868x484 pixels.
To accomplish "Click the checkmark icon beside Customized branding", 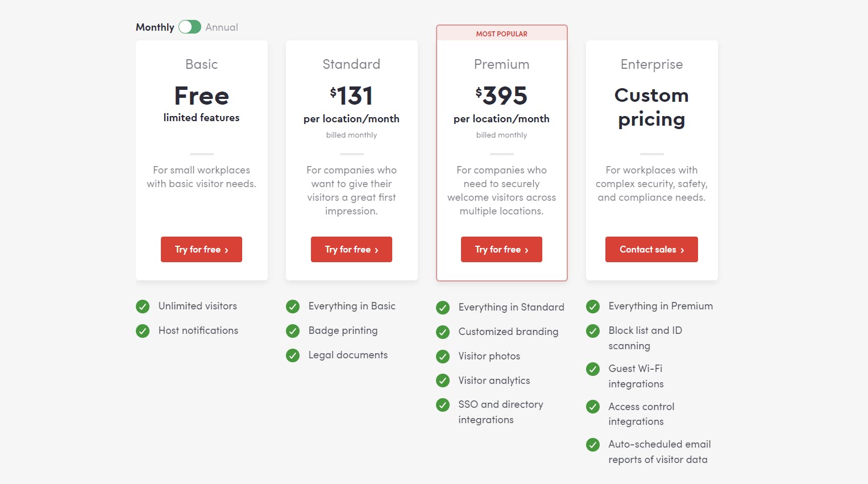I will tap(443, 332).
